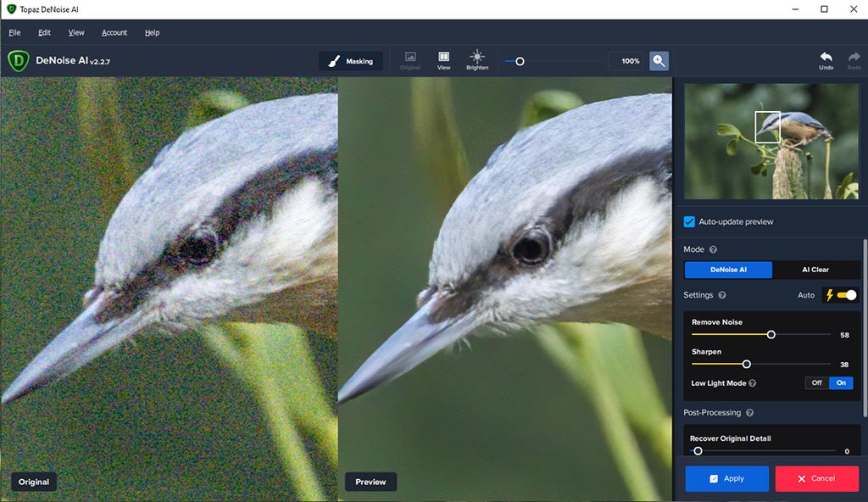
Task: Click the Topaz title bar app icon
Action: (11, 9)
